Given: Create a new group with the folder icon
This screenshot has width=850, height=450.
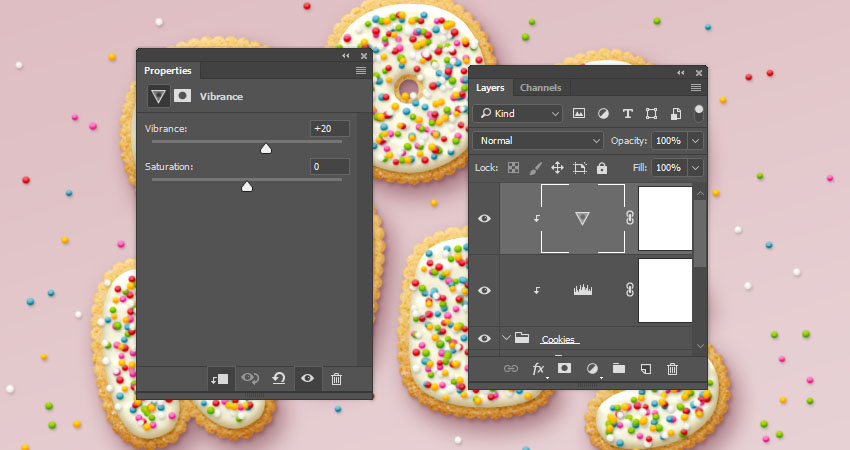Looking at the screenshot, I should (x=619, y=369).
